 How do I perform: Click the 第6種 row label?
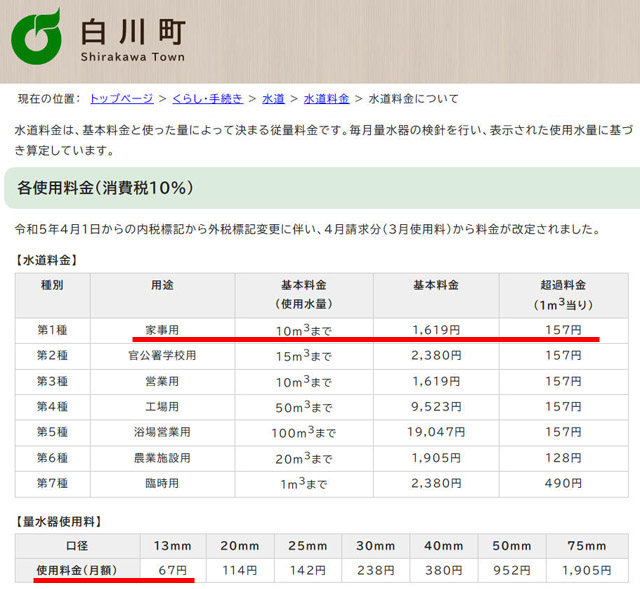click(x=52, y=458)
